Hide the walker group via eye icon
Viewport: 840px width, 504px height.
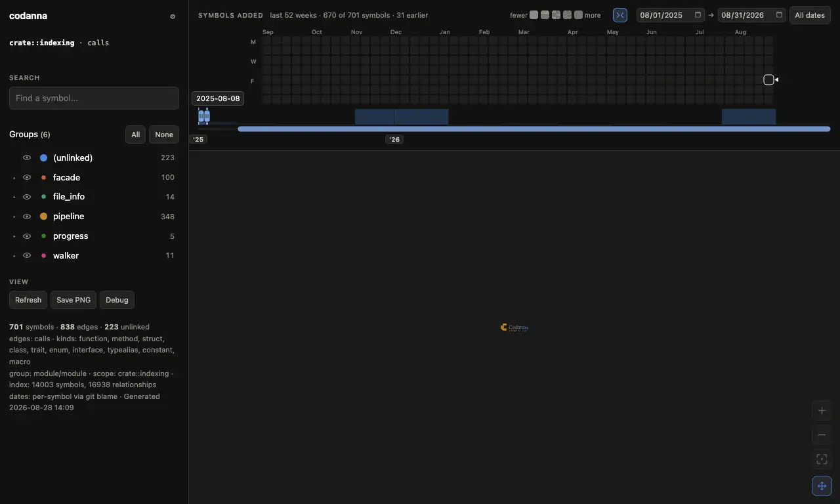coord(27,256)
